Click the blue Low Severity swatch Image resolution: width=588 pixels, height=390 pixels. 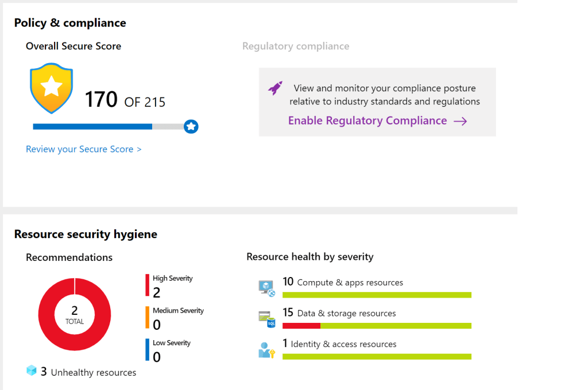(x=148, y=349)
